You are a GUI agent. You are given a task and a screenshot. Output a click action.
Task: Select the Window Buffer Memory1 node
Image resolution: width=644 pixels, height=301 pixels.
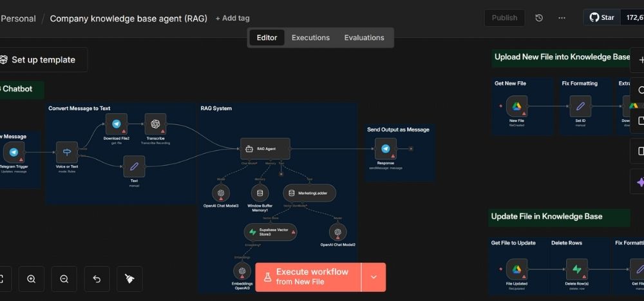coord(260,193)
